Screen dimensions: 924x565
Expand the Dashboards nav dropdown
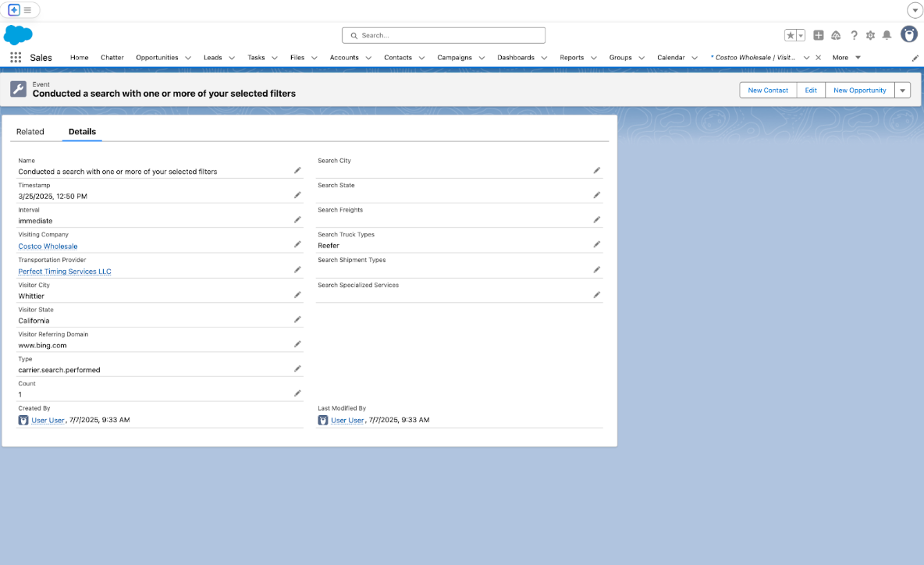point(544,58)
